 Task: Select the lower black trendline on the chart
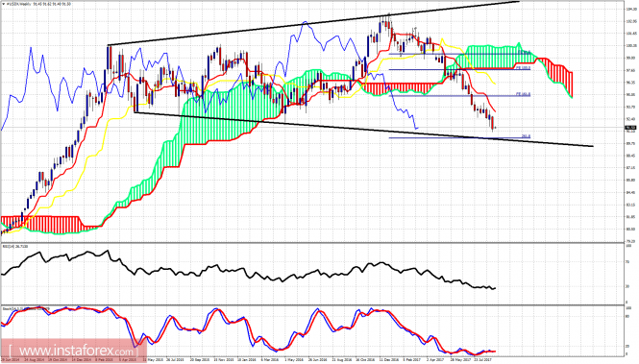coord(363,129)
